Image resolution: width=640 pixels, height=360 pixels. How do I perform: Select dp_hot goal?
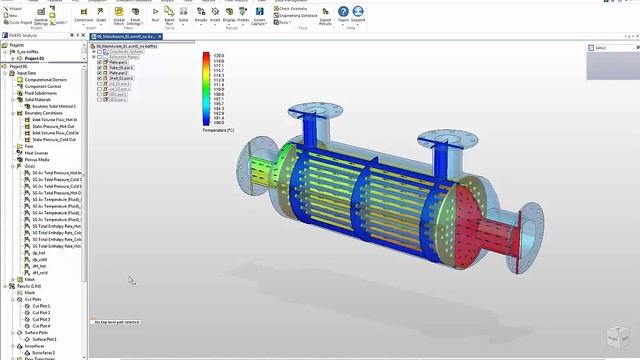click(35, 253)
